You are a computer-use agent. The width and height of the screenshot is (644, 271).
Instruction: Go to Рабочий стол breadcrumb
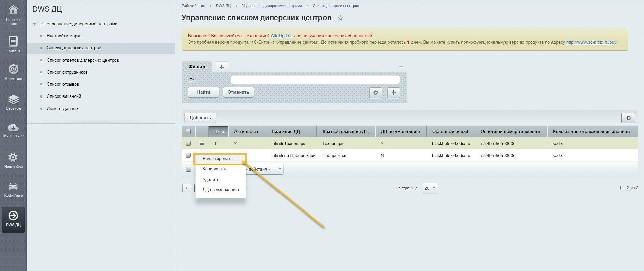pyautogui.click(x=193, y=6)
